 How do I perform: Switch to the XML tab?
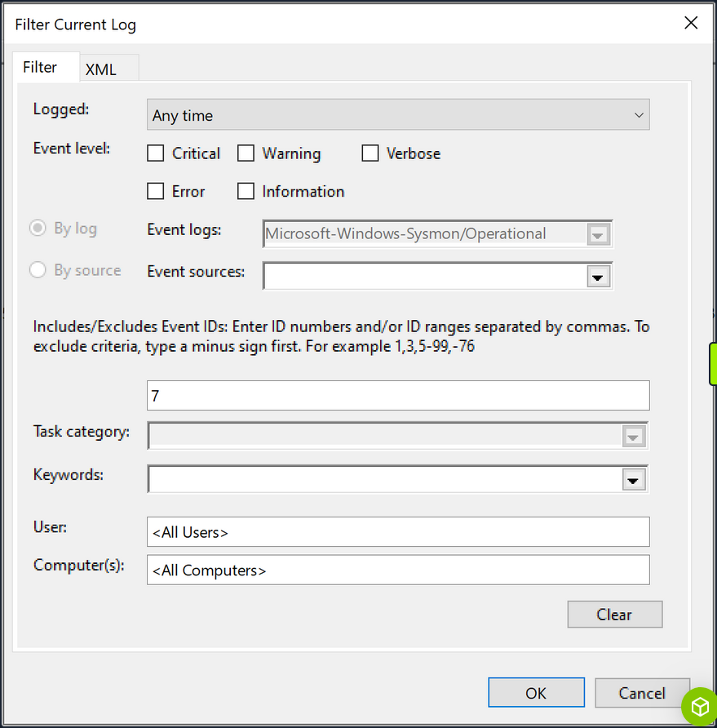108,69
